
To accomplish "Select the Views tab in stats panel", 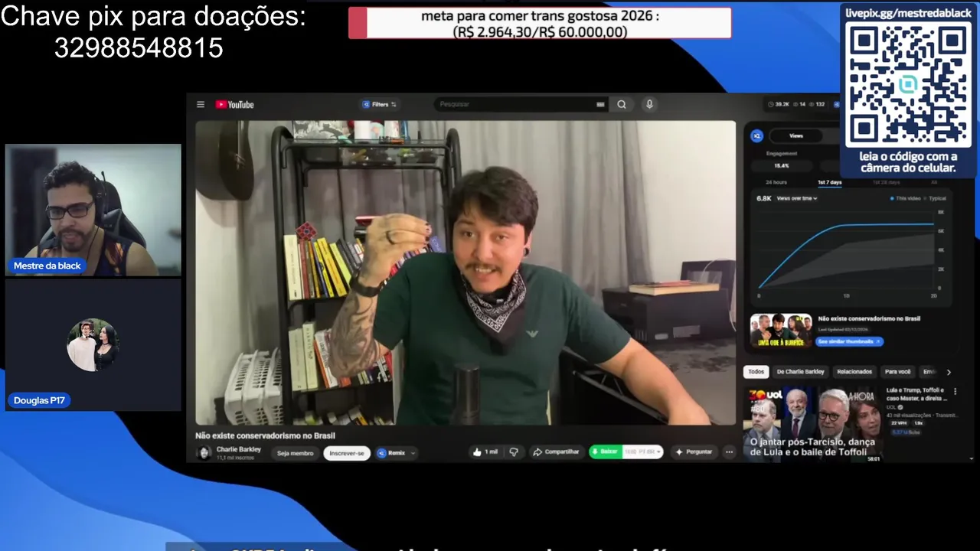I will (796, 136).
